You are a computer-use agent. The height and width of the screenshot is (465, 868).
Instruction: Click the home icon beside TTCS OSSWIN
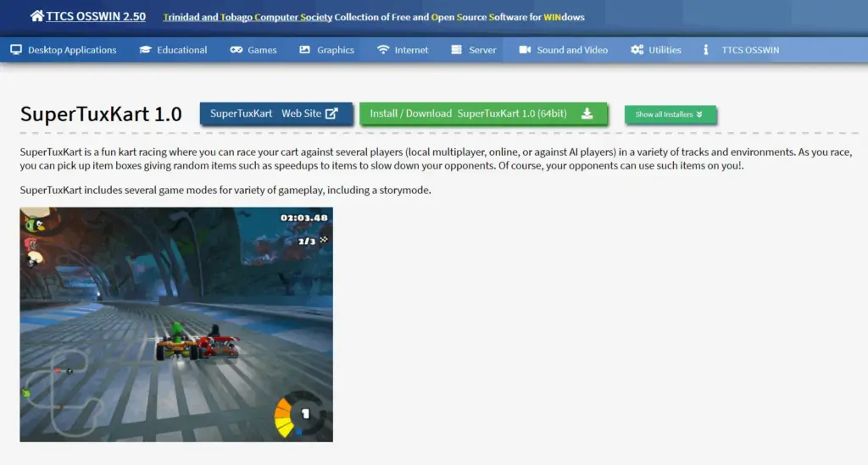pos(36,16)
